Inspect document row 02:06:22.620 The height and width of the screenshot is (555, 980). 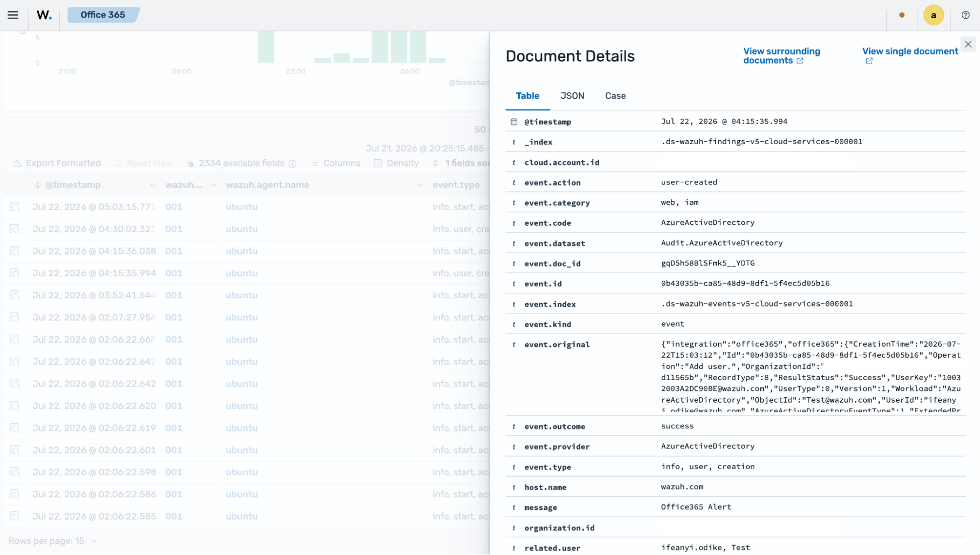pyautogui.click(x=15, y=406)
